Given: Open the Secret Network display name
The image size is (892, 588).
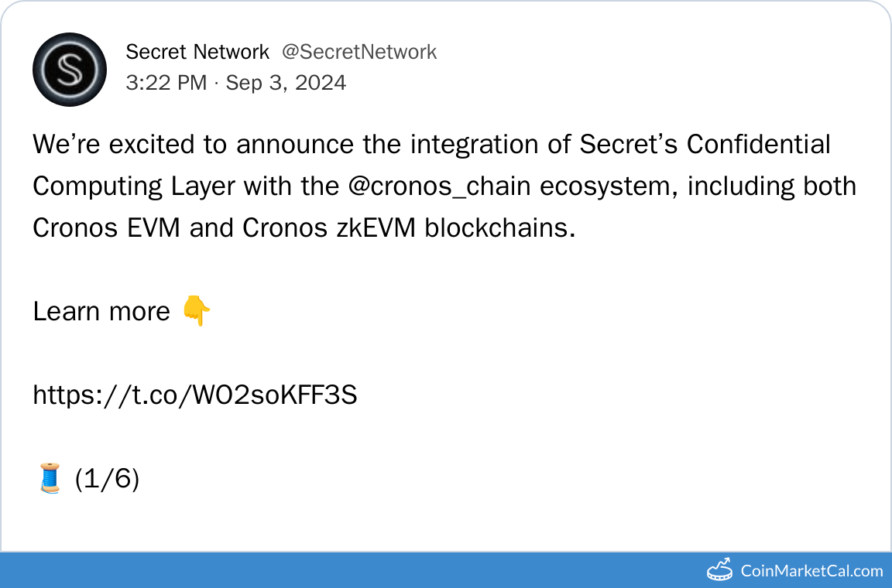Looking at the screenshot, I should [197, 52].
